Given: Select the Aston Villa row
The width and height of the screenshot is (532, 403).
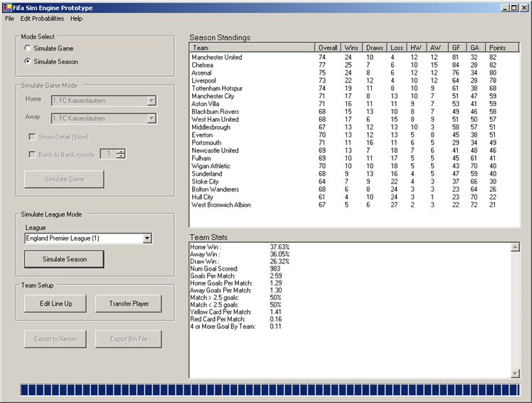Looking at the screenshot, I should coord(354,104).
